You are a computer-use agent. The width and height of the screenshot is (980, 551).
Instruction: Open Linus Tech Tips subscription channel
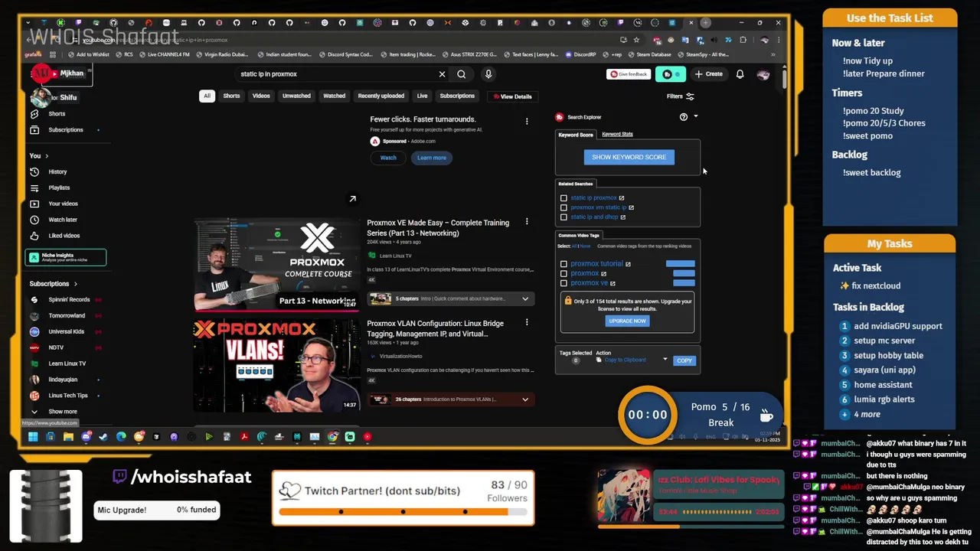coord(66,396)
